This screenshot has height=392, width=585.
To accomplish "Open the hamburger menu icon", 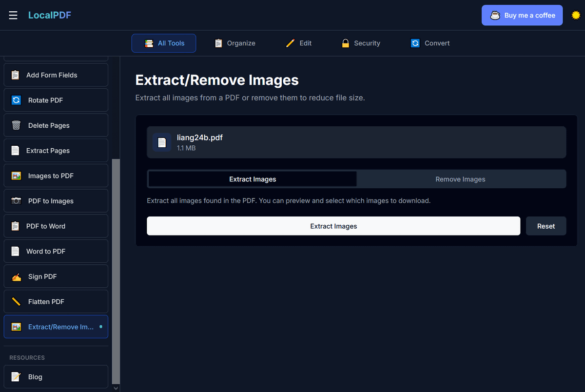I will [x=13, y=15].
